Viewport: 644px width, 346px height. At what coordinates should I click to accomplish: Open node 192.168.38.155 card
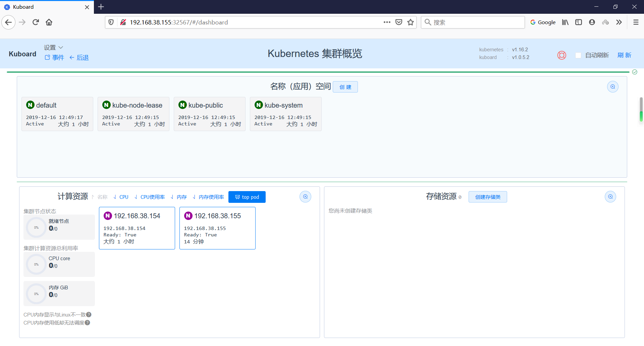(217, 228)
